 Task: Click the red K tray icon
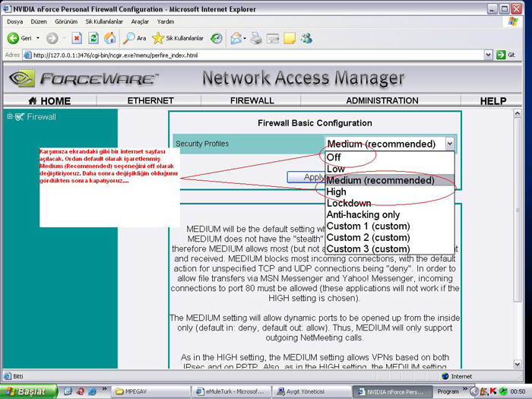[493, 391]
